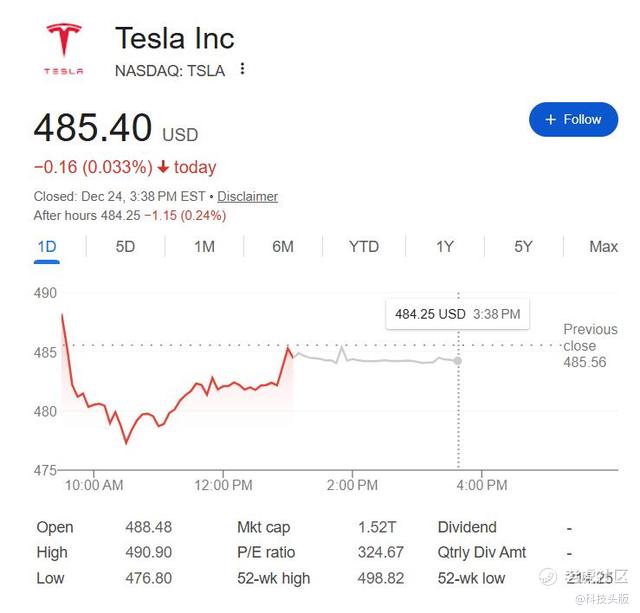Click the Tesla Inc company title
This screenshot has width=640, height=613.
click(x=174, y=38)
